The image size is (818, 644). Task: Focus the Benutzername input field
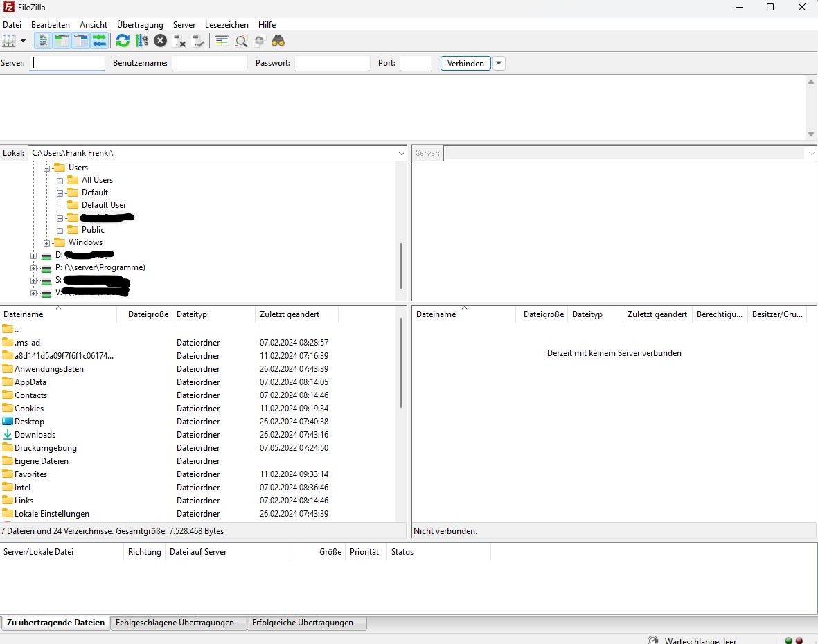(x=210, y=63)
